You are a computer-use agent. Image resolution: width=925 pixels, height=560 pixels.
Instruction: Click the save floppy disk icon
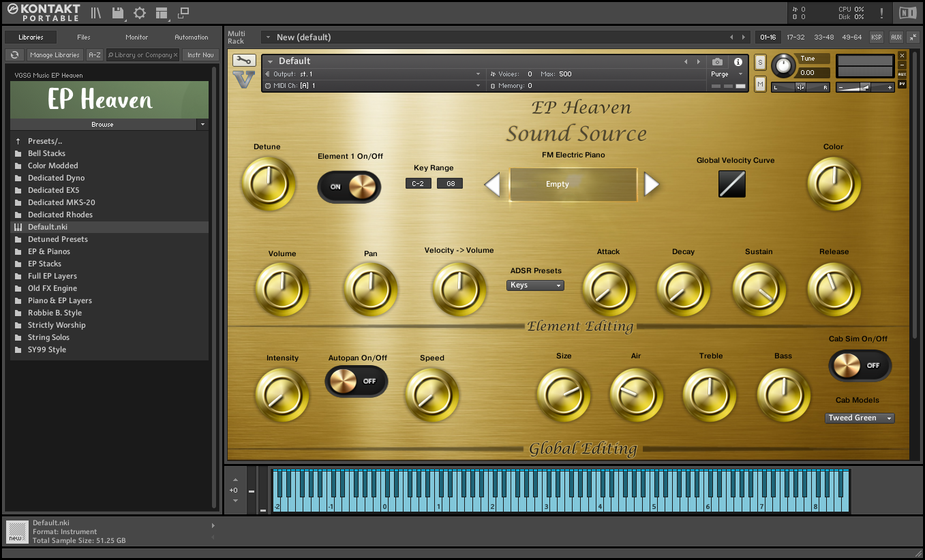click(x=118, y=13)
